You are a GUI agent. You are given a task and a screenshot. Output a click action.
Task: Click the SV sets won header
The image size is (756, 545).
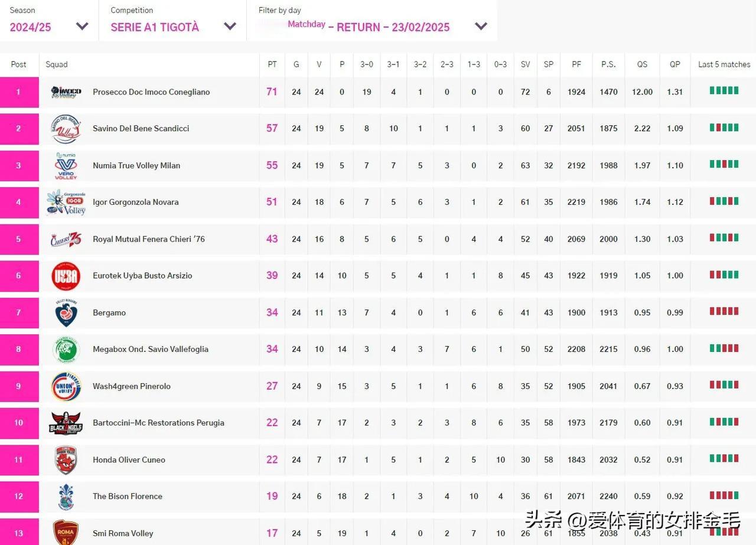[525, 64]
